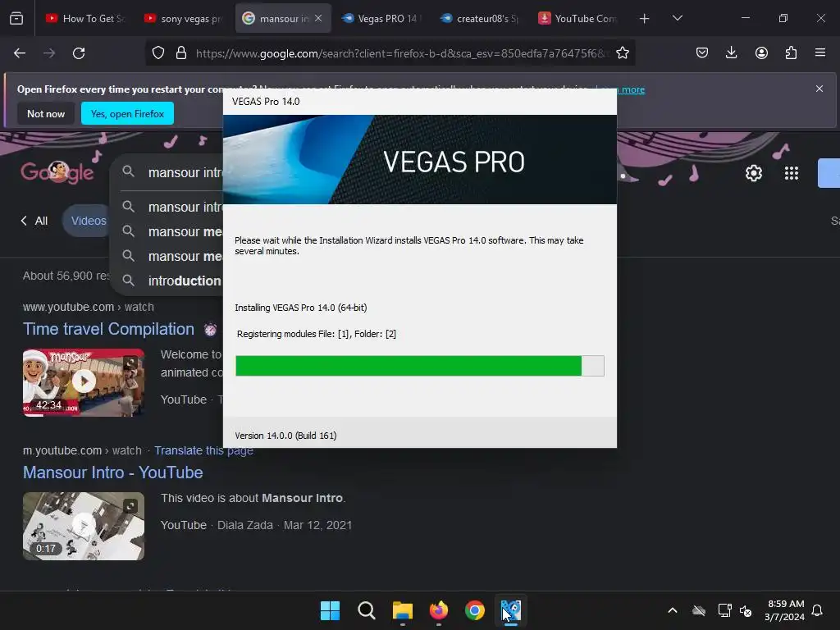Screen dimensions: 840x630
Task: Open the Firefox downloads panel
Action: [731, 53]
